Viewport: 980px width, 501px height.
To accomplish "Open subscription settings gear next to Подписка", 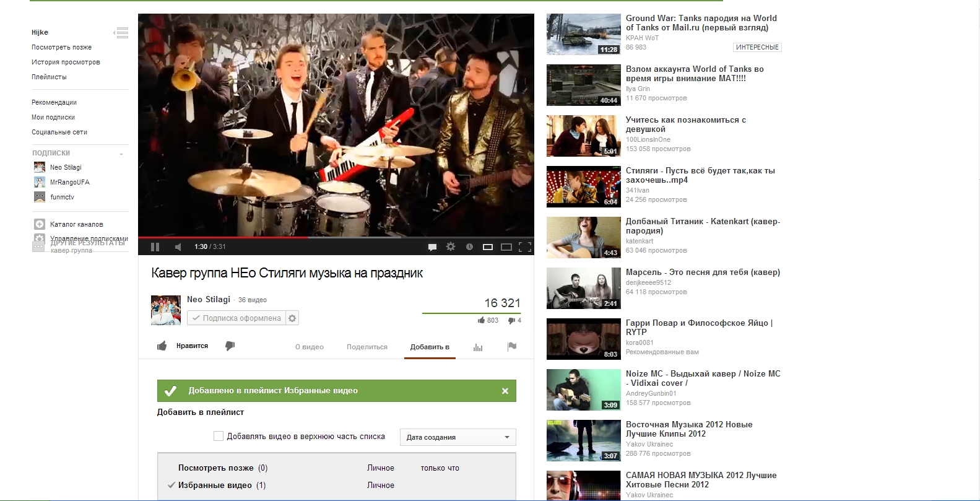I will [x=292, y=318].
